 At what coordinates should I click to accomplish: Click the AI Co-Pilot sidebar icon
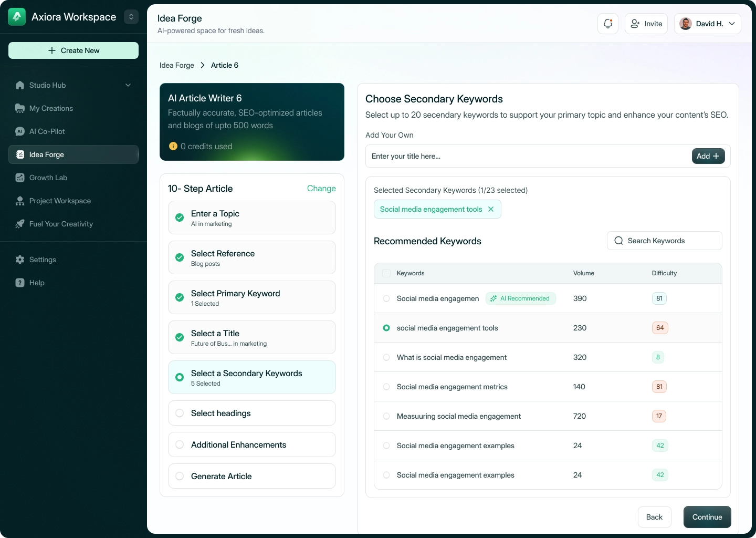click(x=20, y=131)
